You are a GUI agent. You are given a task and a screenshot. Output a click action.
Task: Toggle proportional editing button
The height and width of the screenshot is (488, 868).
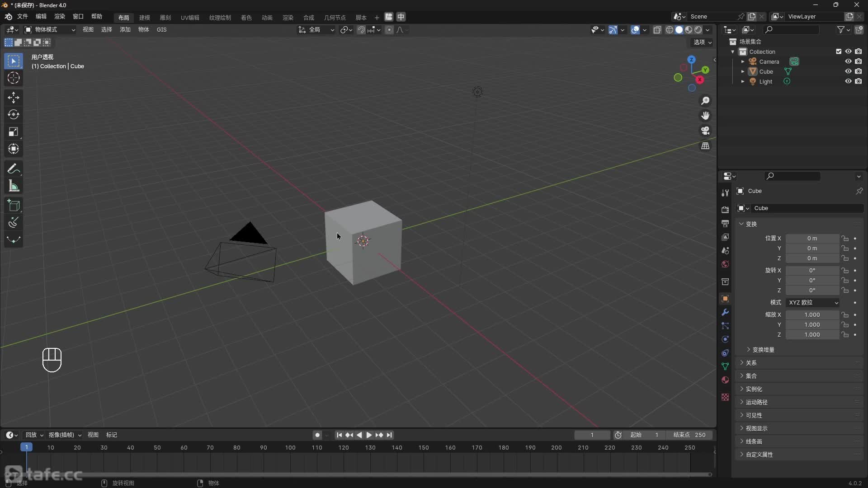tap(389, 30)
